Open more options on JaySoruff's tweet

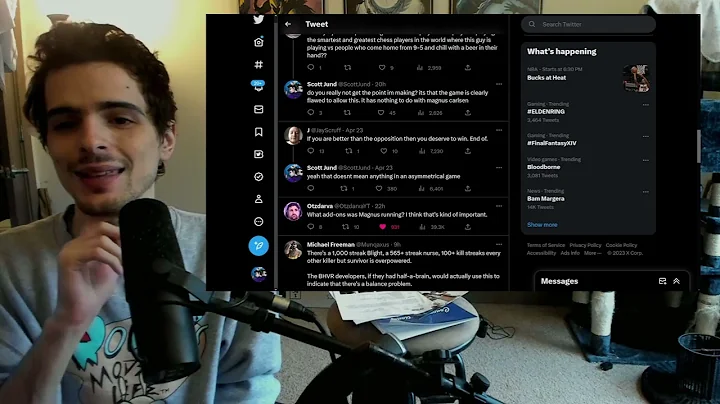tap(499, 130)
